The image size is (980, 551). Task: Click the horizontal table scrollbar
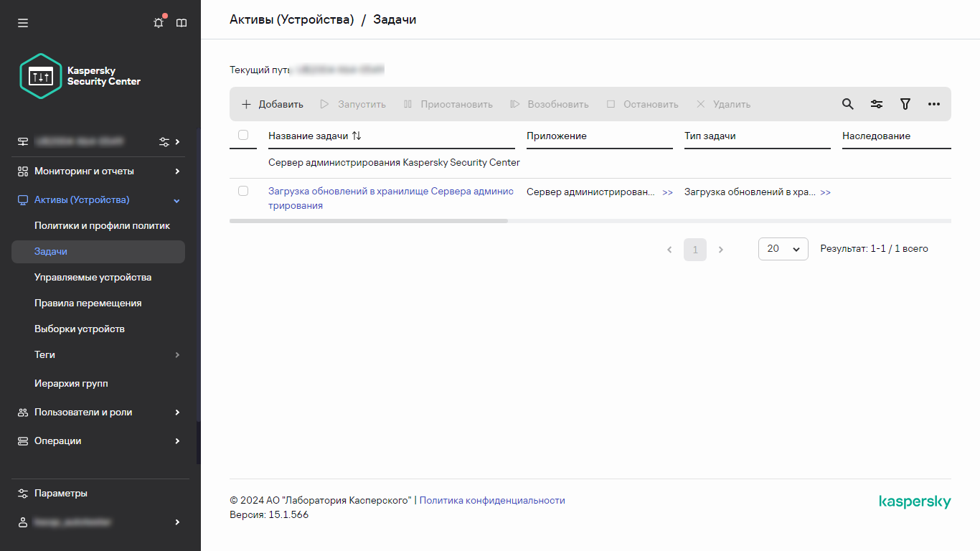coord(368,221)
